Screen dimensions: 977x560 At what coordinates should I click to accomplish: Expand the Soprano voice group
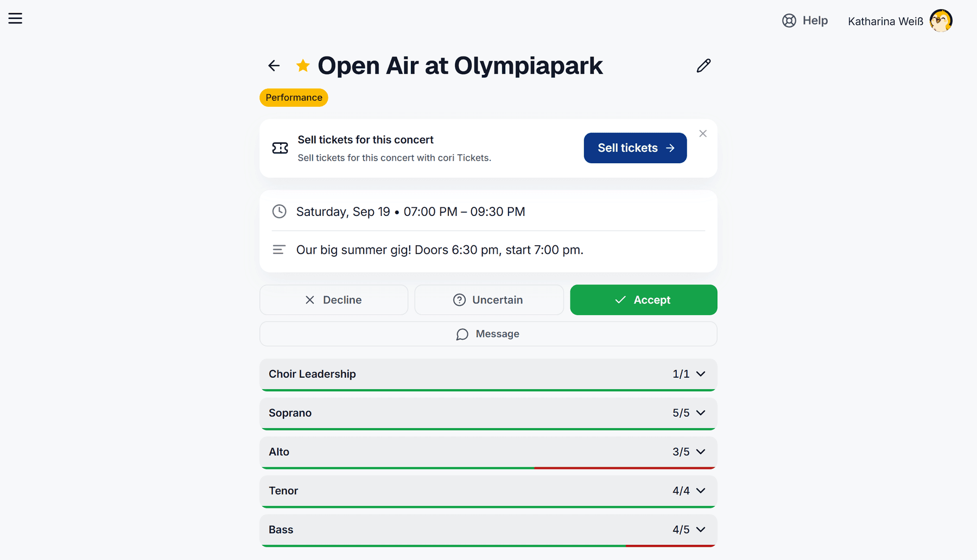tap(488, 413)
